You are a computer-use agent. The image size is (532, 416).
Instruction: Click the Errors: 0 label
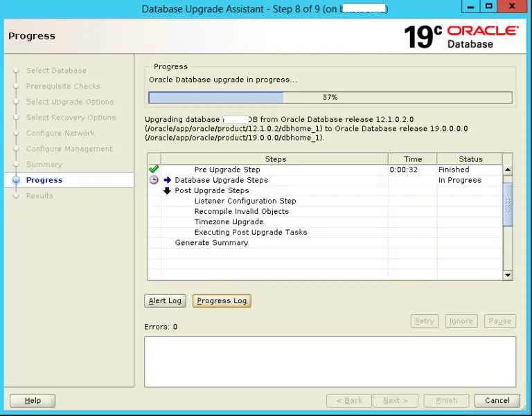click(x=161, y=327)
